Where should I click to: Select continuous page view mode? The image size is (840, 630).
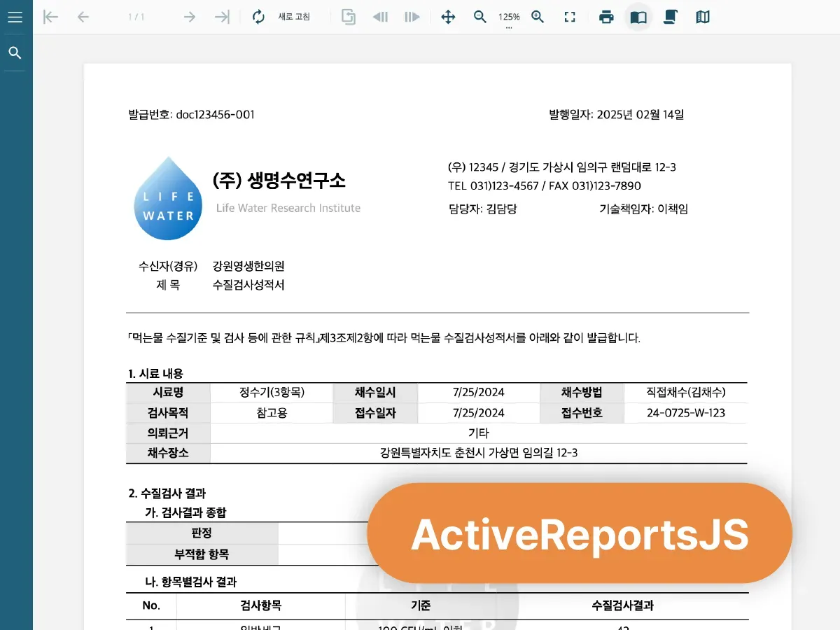pyautogui.click(x=671, y=17)
